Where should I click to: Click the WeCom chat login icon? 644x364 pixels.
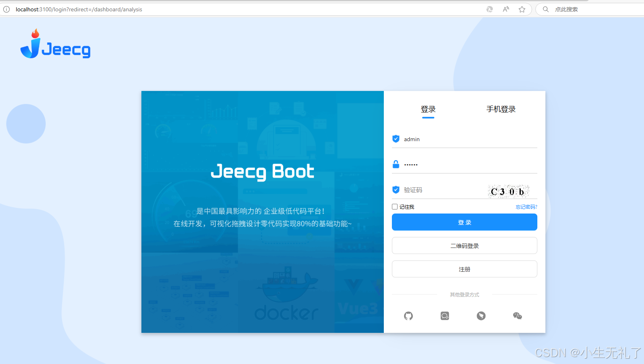[x=445, y=316]
